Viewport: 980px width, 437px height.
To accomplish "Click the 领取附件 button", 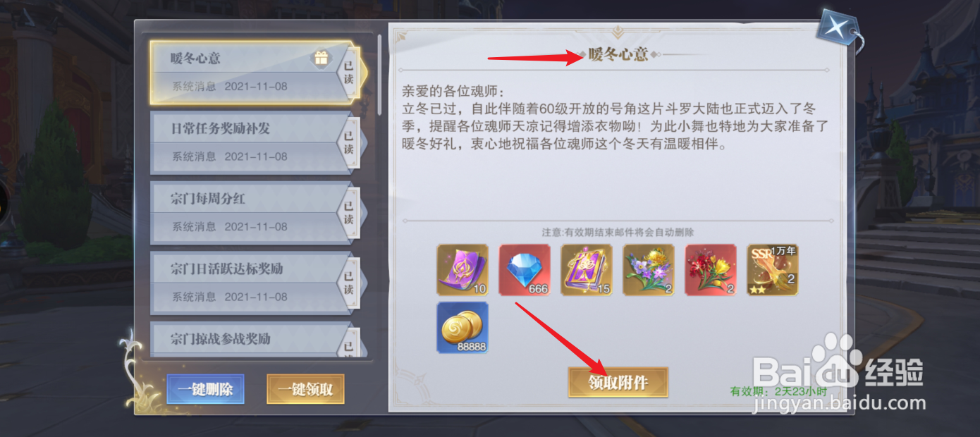I will [618, 382].
